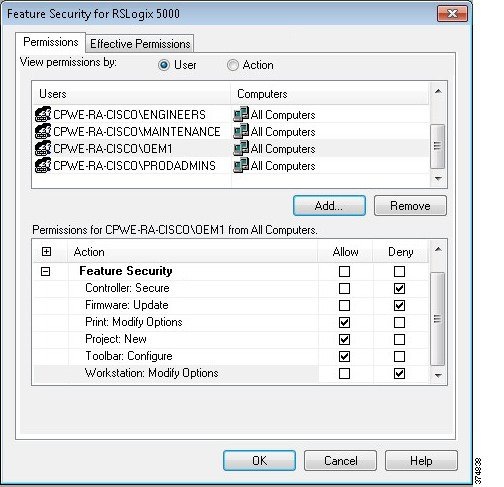The height and width of the screenshot is (487, 504).
Task: Open the Permissions tab
Action: pos(51,42)
